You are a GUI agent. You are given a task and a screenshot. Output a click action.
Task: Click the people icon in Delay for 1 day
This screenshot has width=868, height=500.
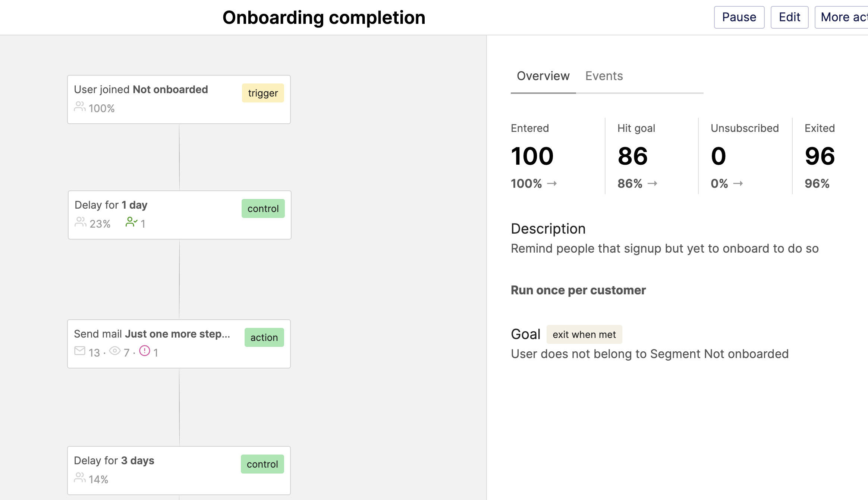pyautogui.click(x=81, y=222)
